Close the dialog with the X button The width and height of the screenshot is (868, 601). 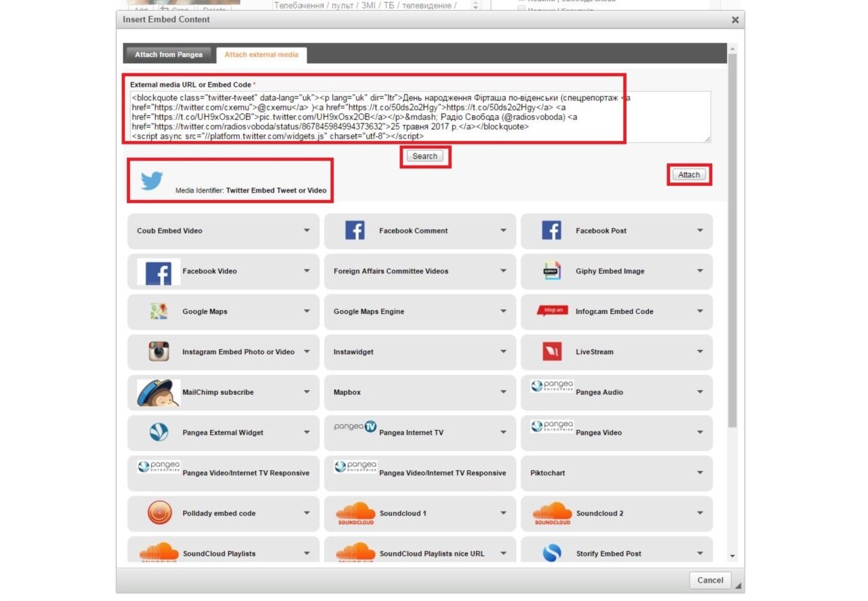point(735,20)
